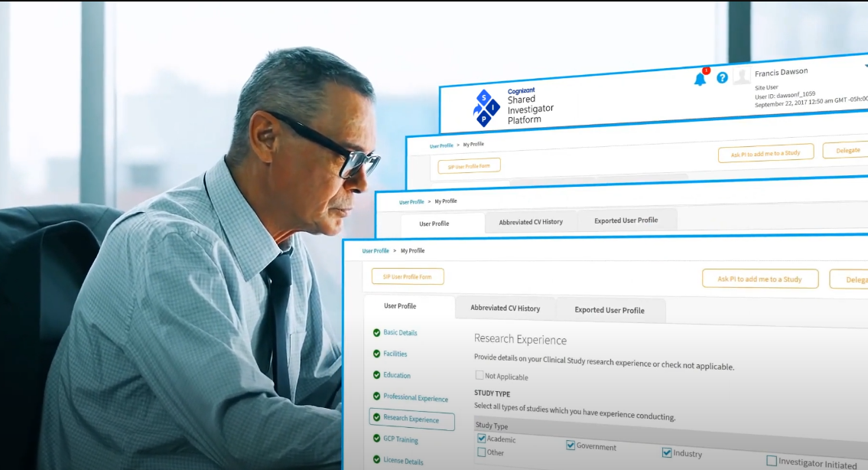Open the Professional Experience section

[x=416, y=397]
